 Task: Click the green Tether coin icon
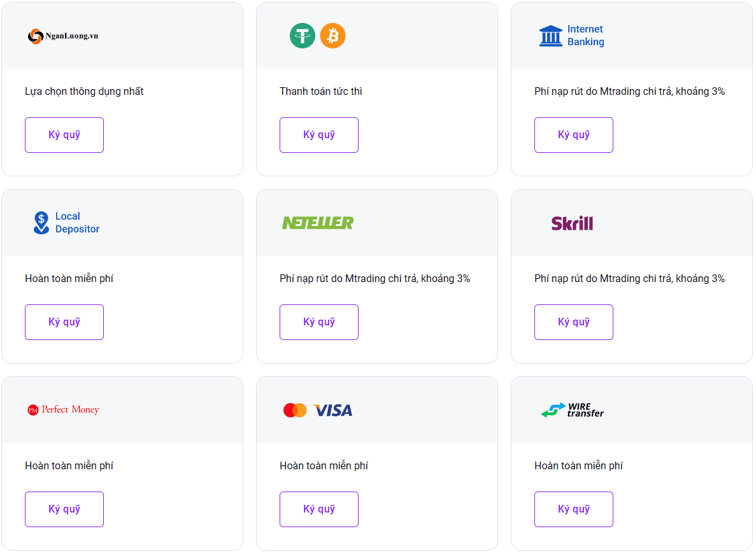pyautogui.click(x=303, y=36)
